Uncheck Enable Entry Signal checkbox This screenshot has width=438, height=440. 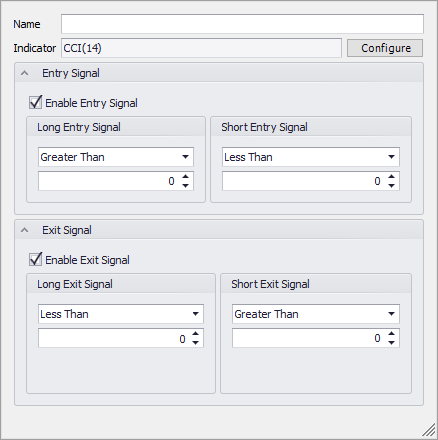(x=36, y=103)
